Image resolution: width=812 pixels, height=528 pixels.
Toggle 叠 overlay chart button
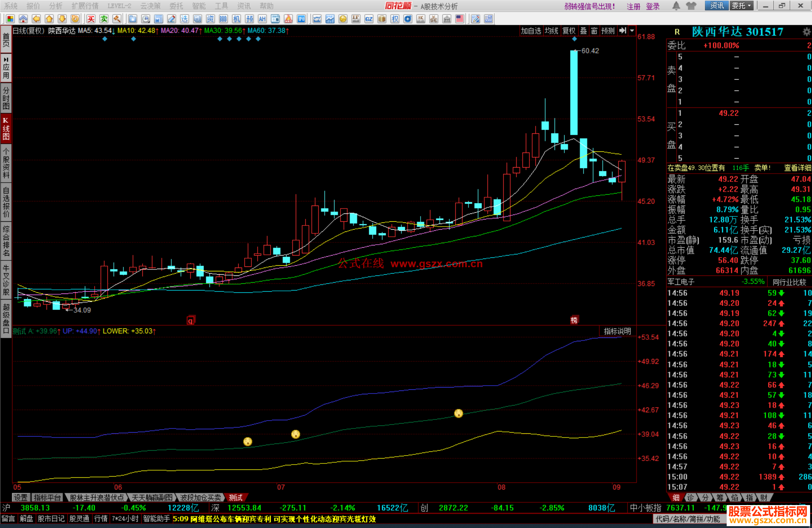coord(583,31)
